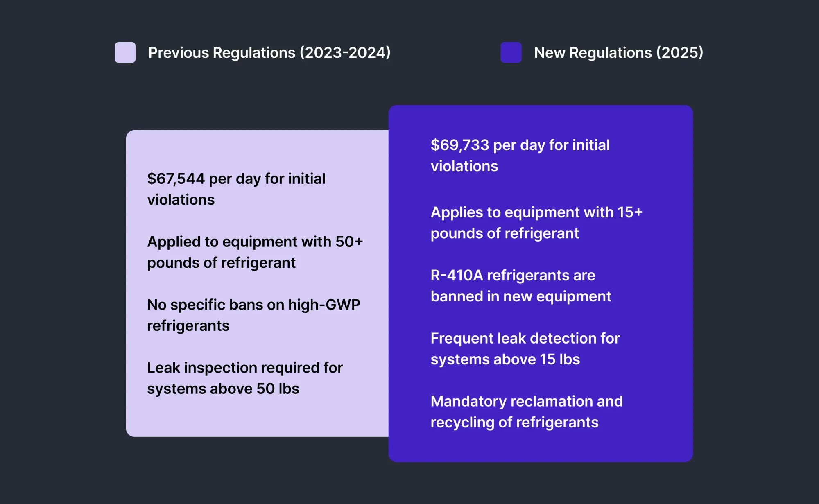Screen dimensions: 819x504
Task: Select the high-GWP refrigerants bullet point
Action: tap(253, 315)
